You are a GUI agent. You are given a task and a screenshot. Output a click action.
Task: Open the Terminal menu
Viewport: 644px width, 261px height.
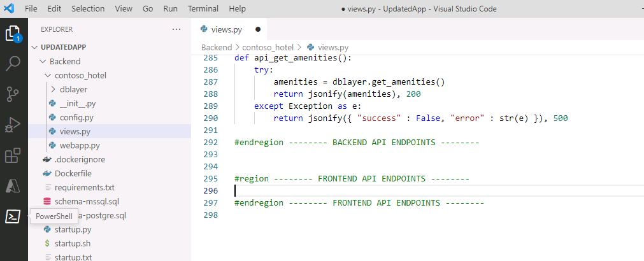click(x=203, y=9)
